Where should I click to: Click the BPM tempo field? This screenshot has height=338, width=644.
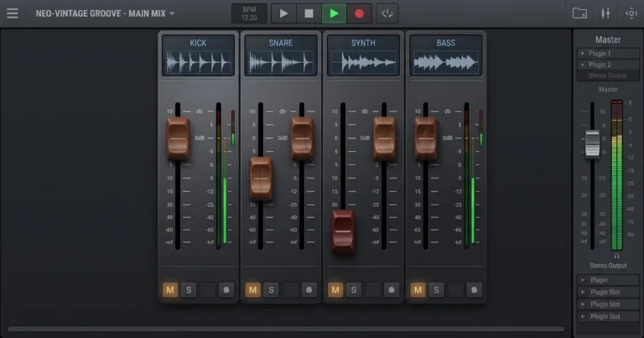pos(249,13)
